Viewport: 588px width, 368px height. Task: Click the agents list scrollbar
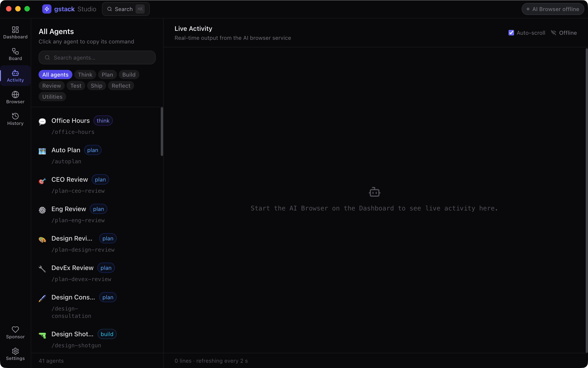(162, 132)
